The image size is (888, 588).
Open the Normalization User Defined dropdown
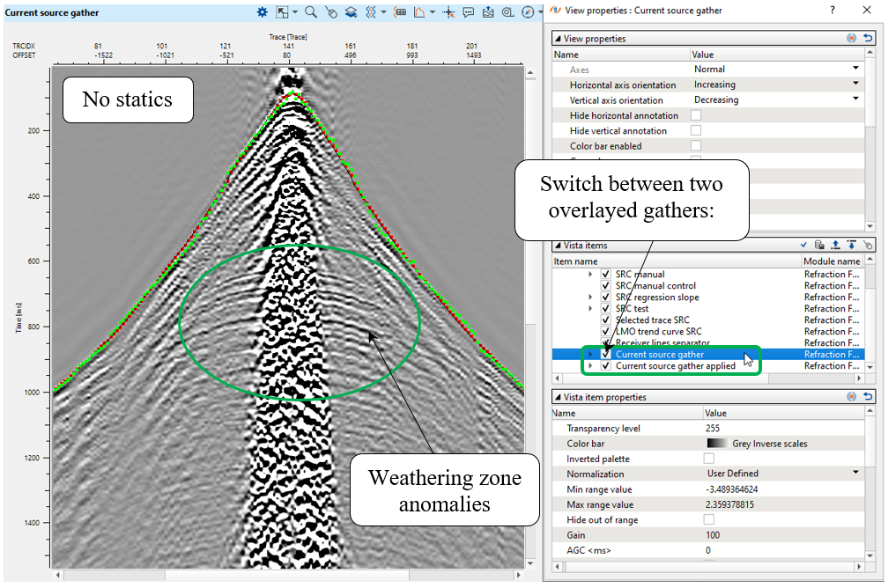855,474
